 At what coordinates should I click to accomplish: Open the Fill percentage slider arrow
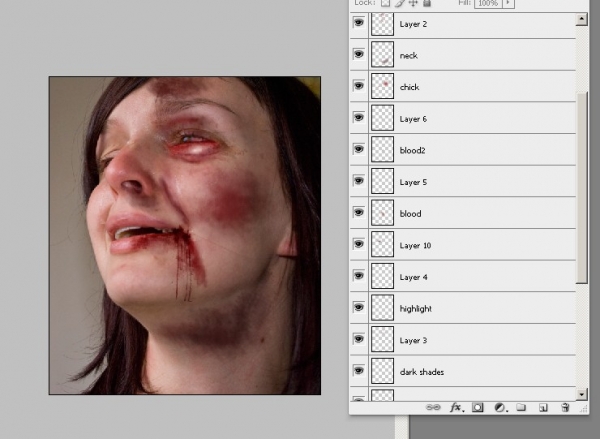[x=509, y=3]
